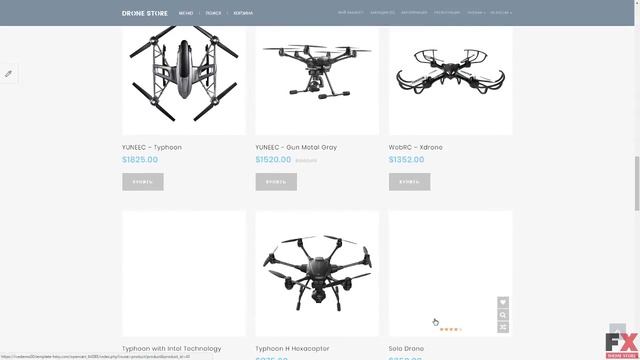Click the pencil edit icon on left edge

[8, 74]
